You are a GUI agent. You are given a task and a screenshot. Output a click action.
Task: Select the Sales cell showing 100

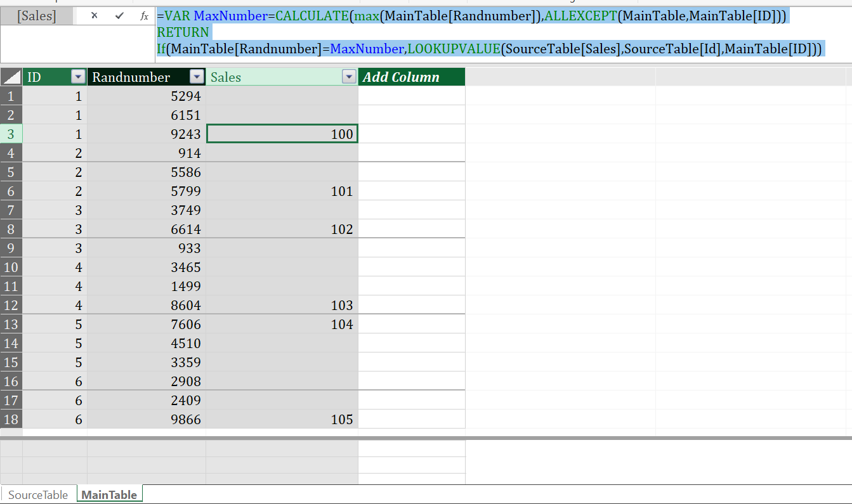tap(282, 134)
